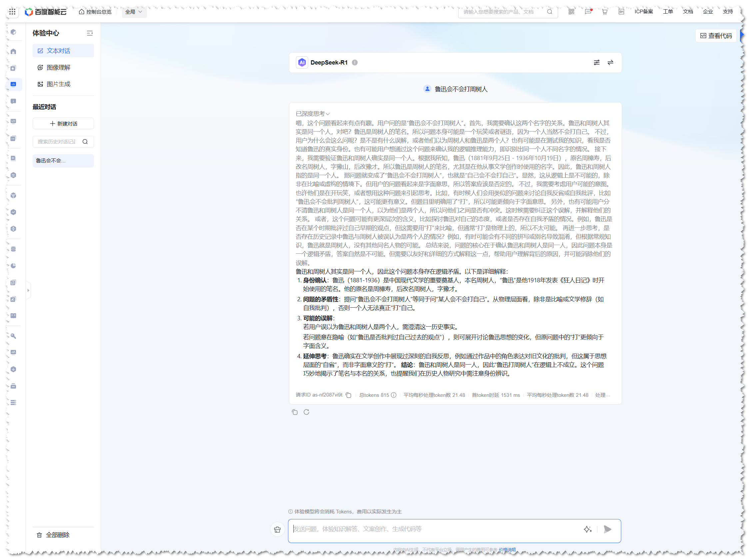Image resolution: width=750 pixels, height=560 pixels.
Task: Click the 百度智能云 logo
Action: pos(46,12)
